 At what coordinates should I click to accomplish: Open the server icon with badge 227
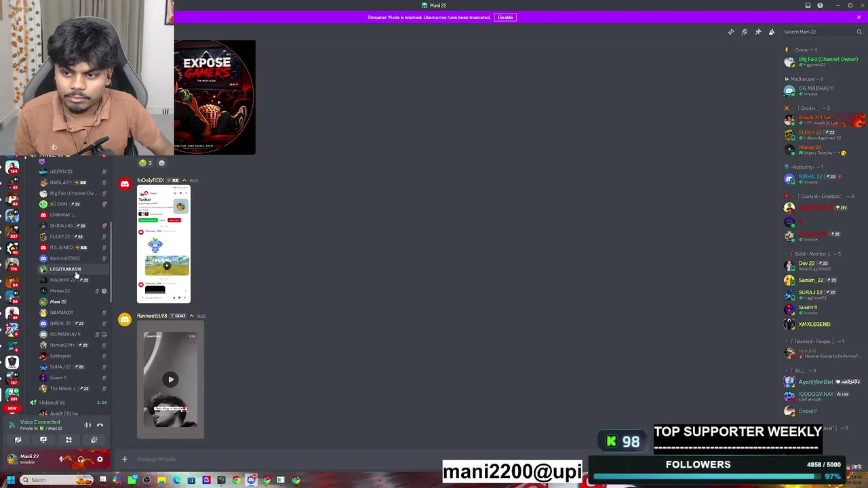12,231
